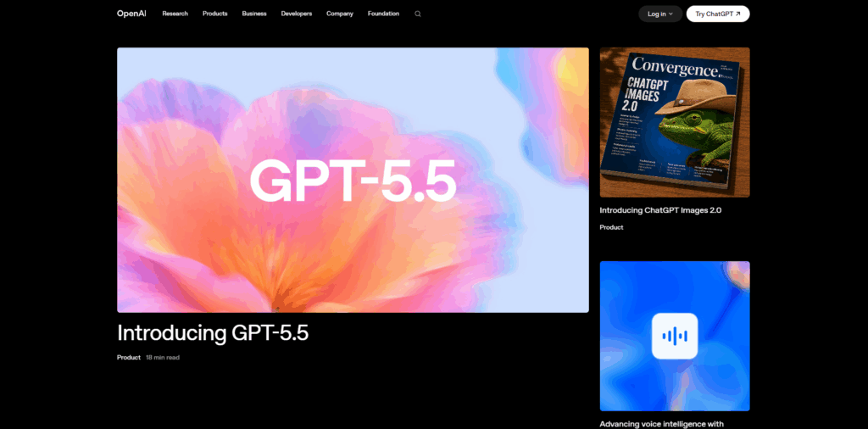Open the Business menu
This screenshot has width=868, height=429.
(x=254, y=14)
